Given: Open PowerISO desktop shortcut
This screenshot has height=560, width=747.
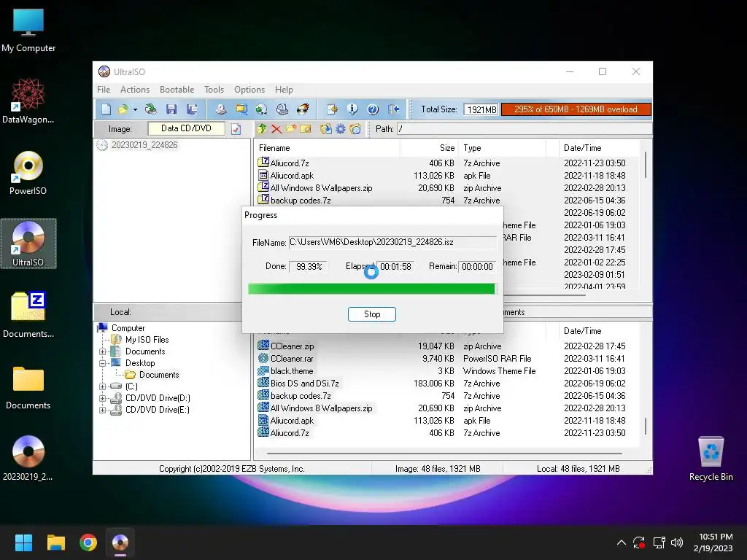Looking at the screenshot, I should [x=28, y=174].
